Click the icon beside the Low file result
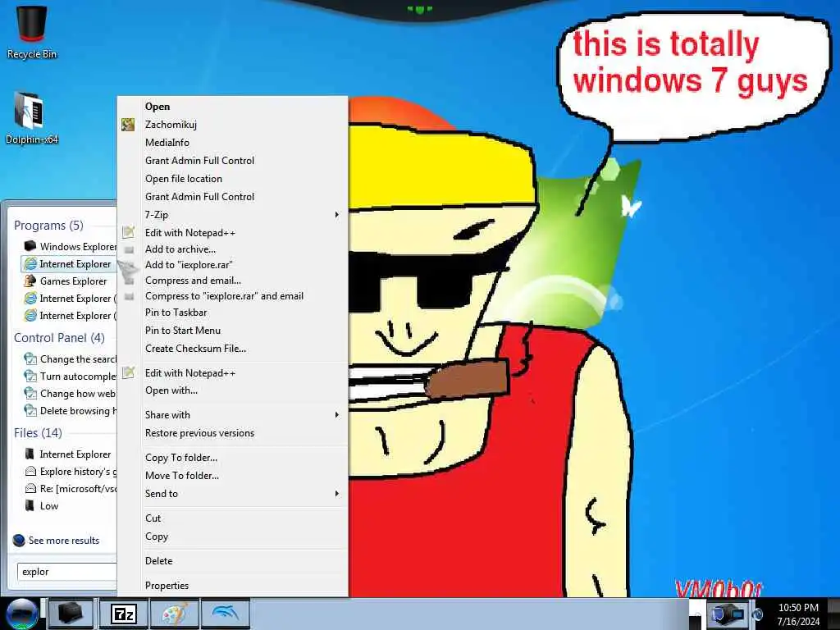 [30, 505]
